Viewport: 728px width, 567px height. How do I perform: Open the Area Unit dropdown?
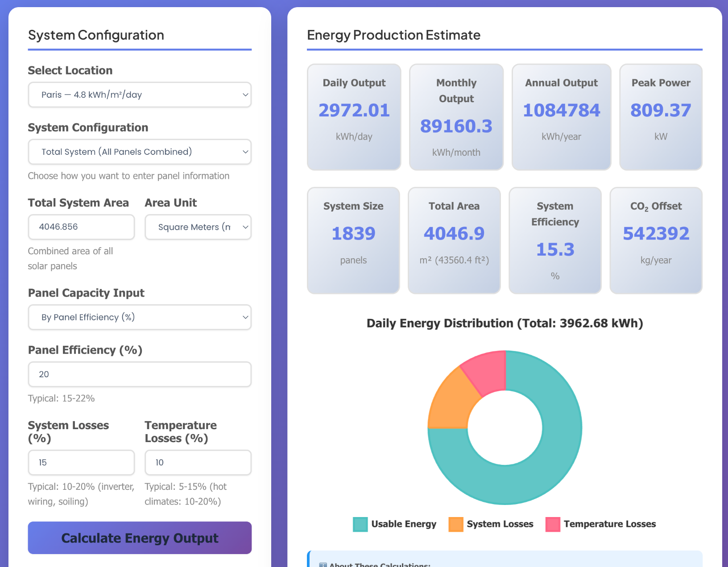coord(198,227)
